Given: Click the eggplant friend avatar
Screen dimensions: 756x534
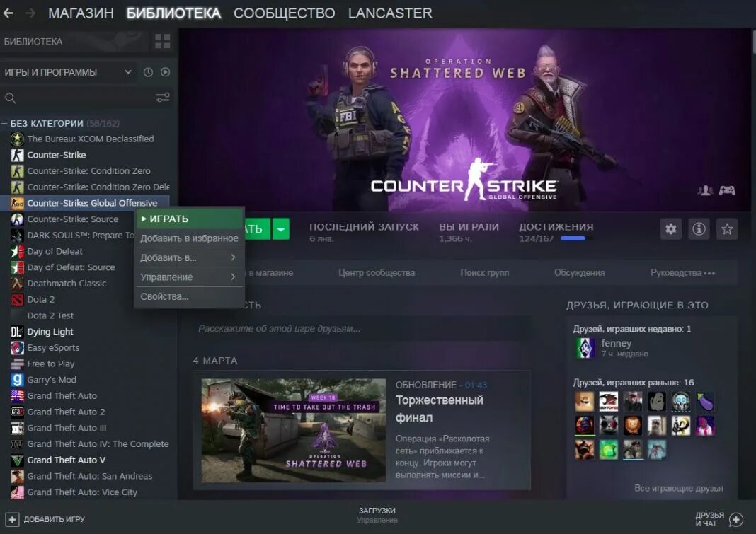Looking at the screenshot, I should click(x=705, y=402).
